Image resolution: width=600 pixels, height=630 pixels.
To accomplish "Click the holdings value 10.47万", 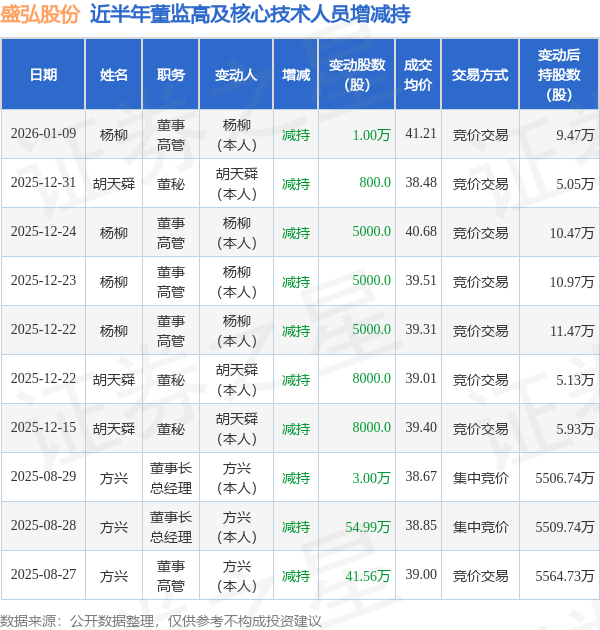I will 572,233.
